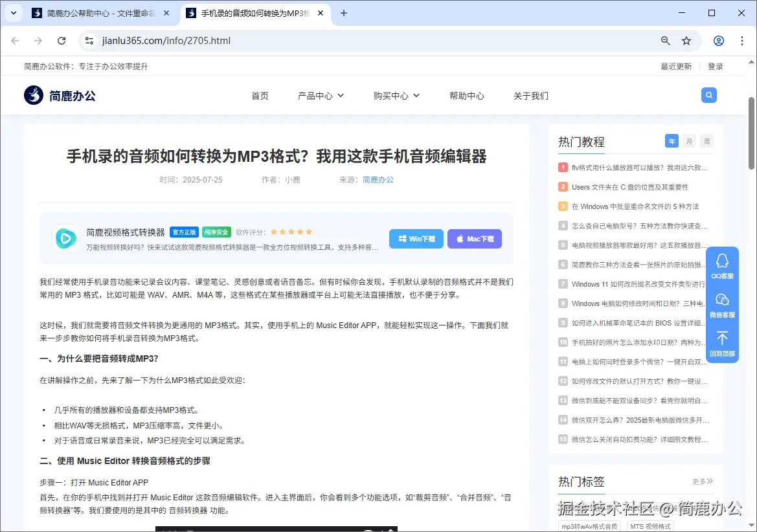The height and width of the screenshot is (532, 757).
Task: Open tutorial 微信双开怎么弄
Action: pyautogui.click(x=640, y=420)
